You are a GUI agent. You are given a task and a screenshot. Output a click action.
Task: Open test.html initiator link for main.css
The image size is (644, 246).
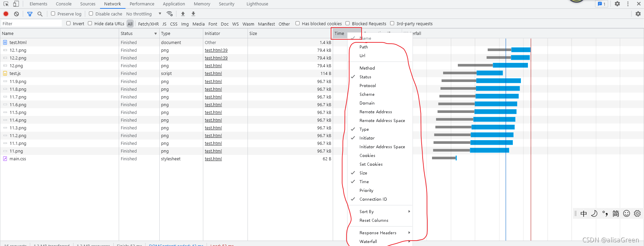click(213, 159)
